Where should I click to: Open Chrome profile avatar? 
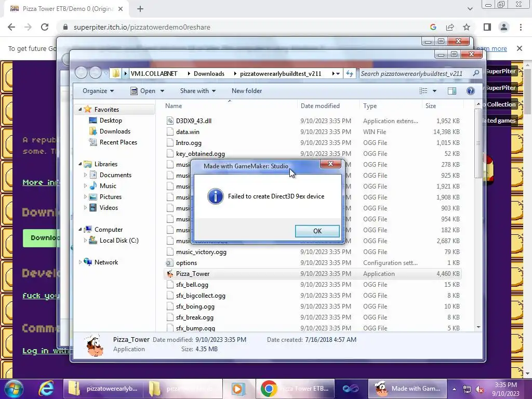pos(504,27)
